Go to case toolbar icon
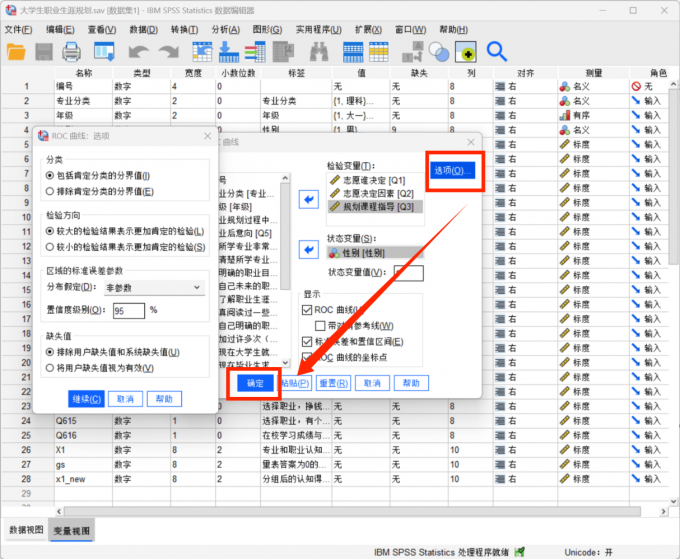The height and width of the screenshot is (559, 680). (202, 52)
